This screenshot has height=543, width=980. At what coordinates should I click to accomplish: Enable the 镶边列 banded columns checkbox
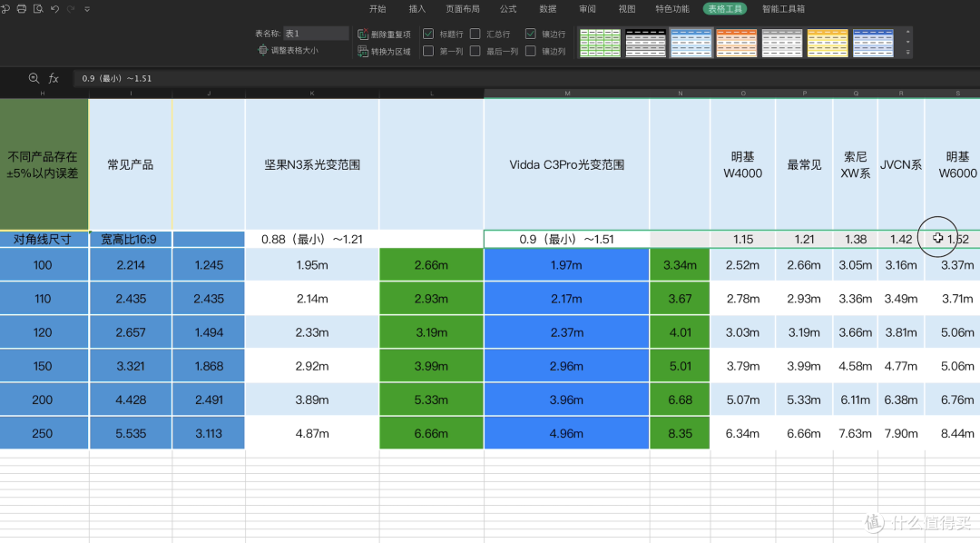tap(530, 51)
